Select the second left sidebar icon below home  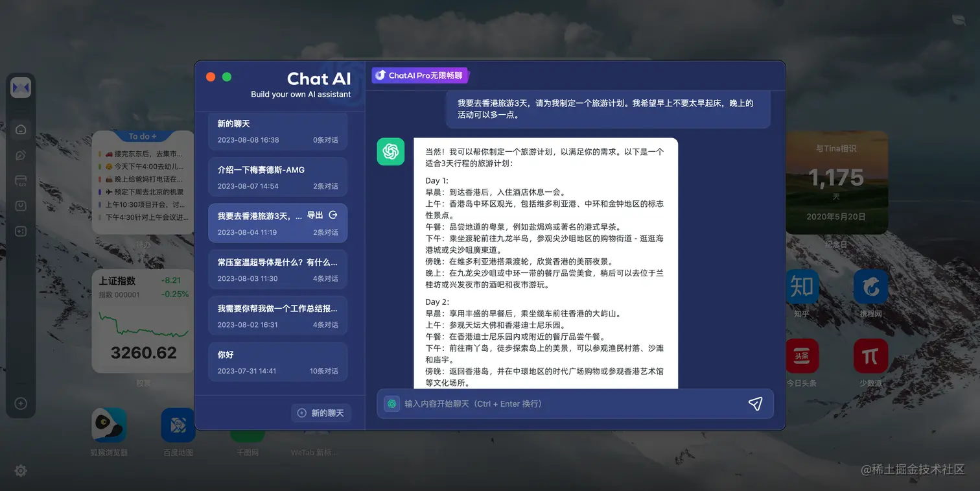21,155
